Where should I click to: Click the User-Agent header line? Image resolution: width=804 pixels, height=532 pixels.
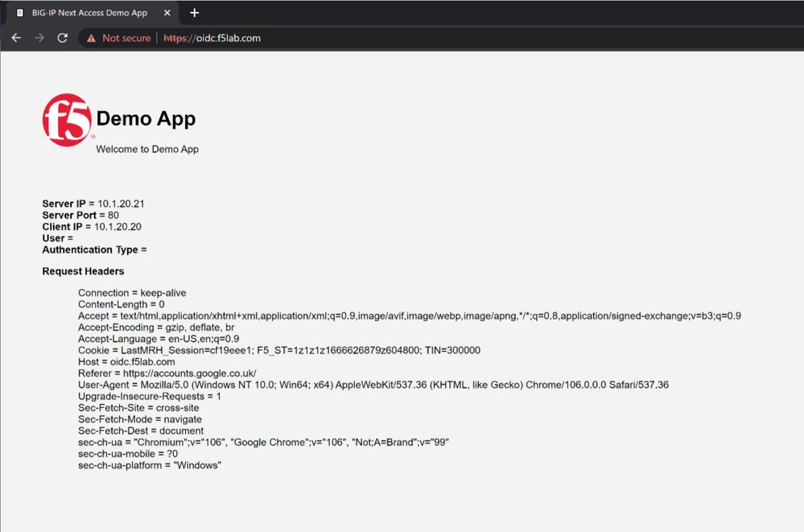pyautogui.click(x=373, y=385)
